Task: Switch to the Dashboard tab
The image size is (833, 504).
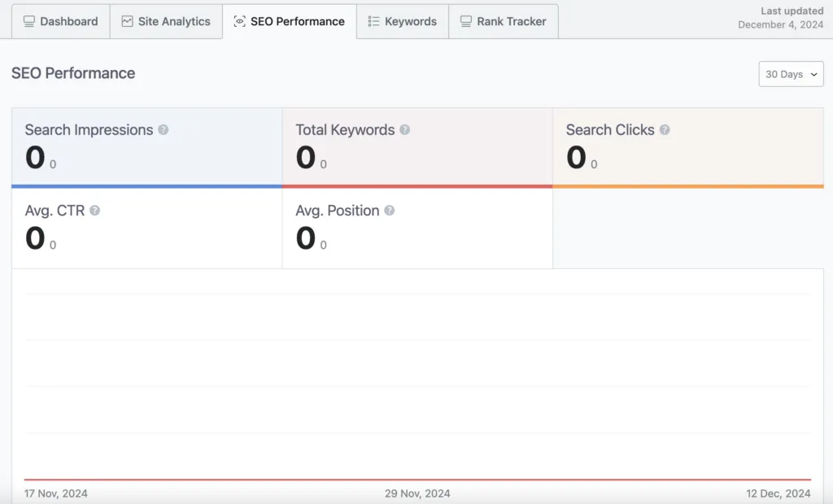Action: (x=61, y=22)
